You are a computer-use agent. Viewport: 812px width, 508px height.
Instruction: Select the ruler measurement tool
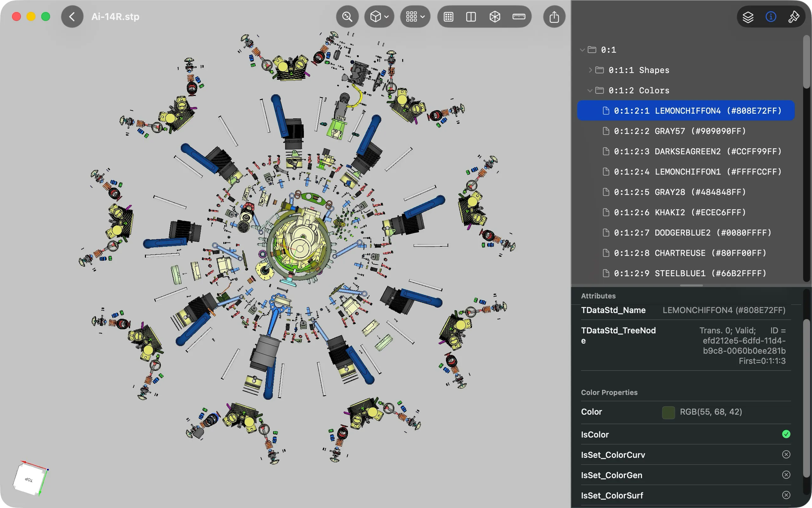[519, 17]
